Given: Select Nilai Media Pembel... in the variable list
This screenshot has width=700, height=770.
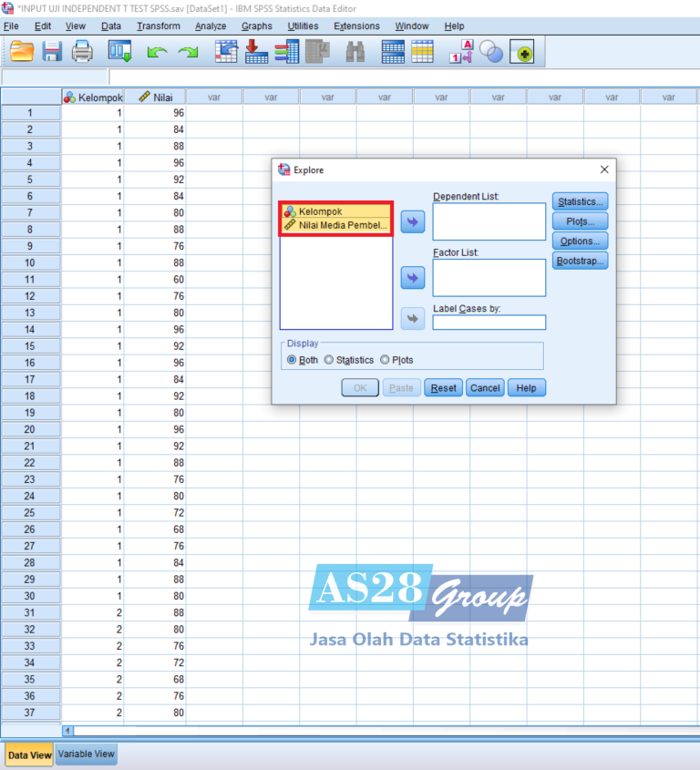Looking at the screenshot, I should [x=336, y=225].
